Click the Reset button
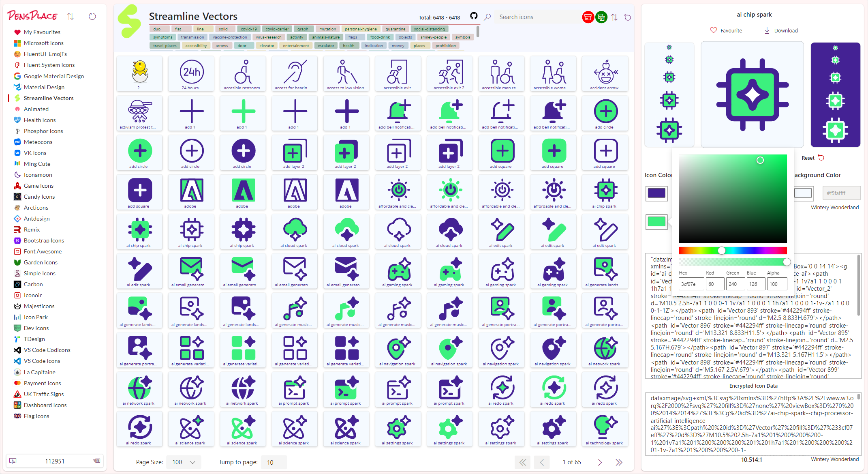868x474 pixels. [x=812, y=158]
